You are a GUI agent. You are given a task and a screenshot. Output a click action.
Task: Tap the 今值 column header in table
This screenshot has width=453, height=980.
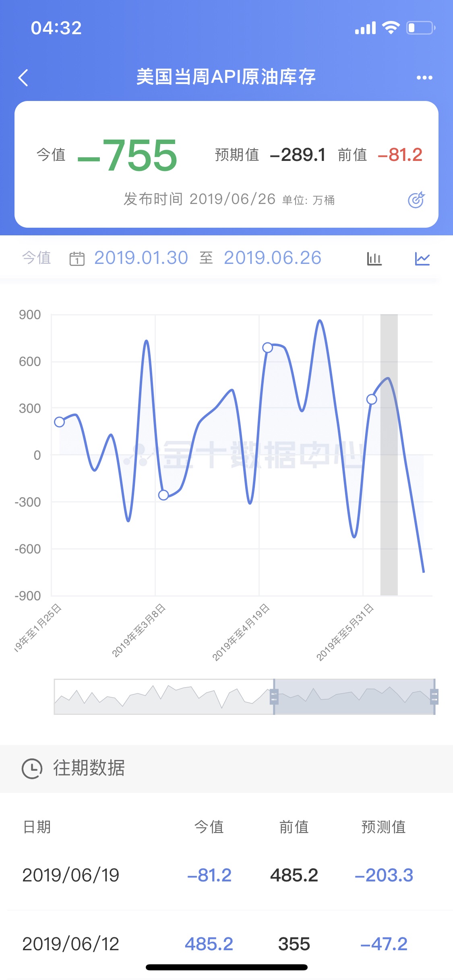209,827
